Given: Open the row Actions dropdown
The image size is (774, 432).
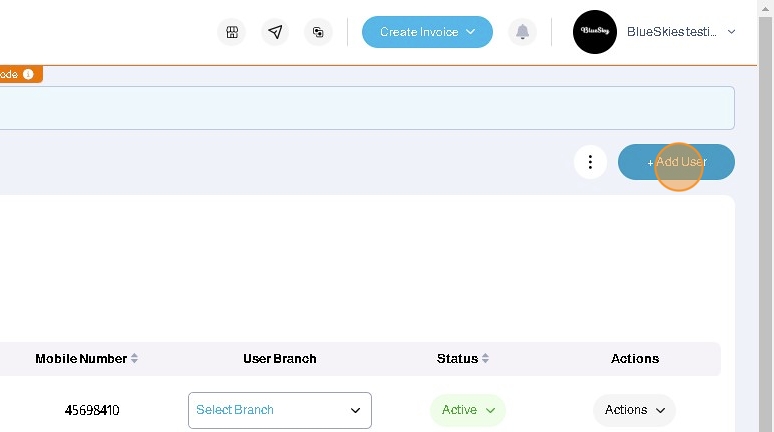Looking at the screenshot, I should point(634,410).
